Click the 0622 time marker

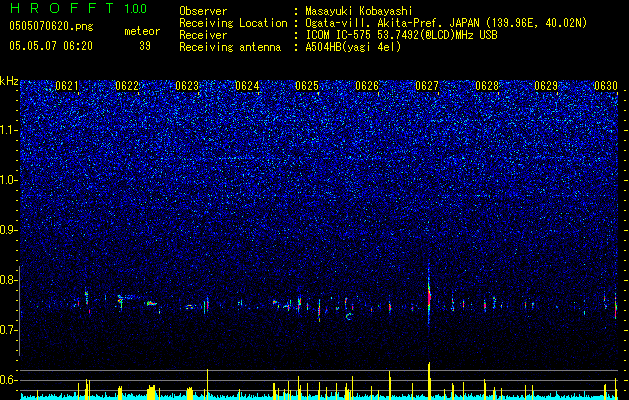tap(127, 86)
